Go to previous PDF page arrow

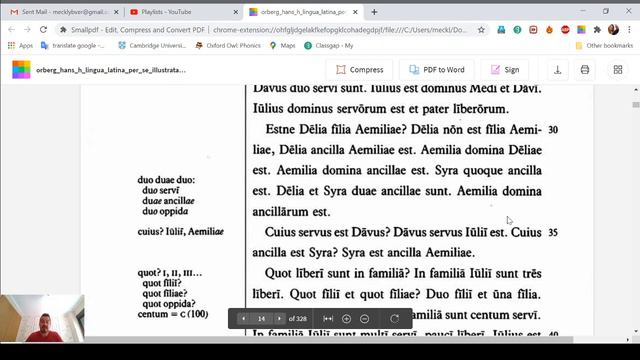click(244, 318)
